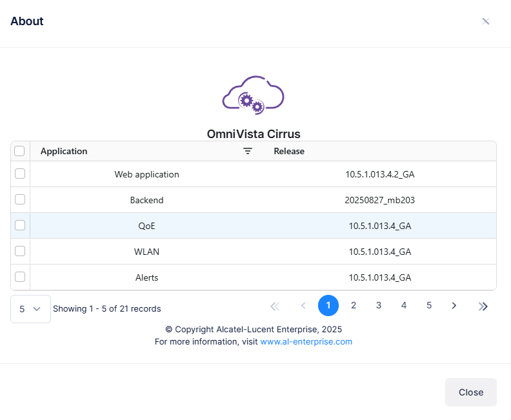
Task: Click the OmniVista Cirrus cloud logo
Action: pos(253,95)
